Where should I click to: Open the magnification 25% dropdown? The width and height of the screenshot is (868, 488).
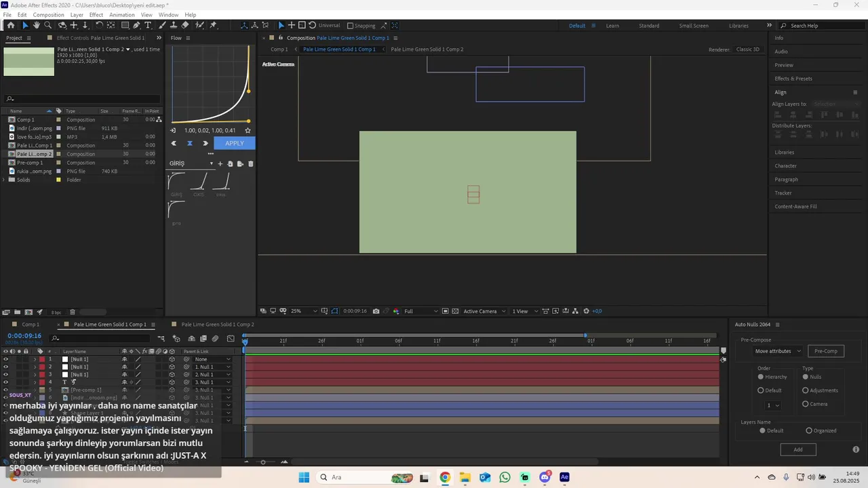[304, 311]
